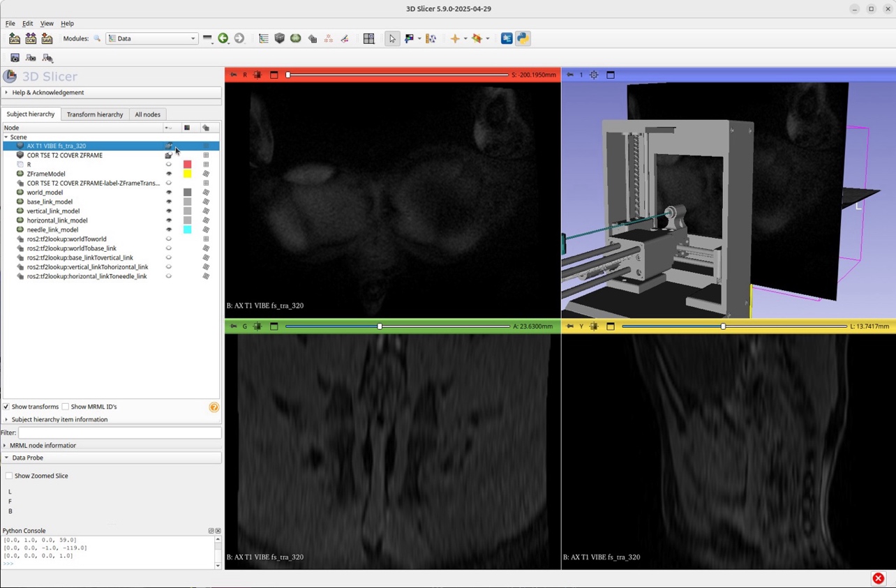
Task: Open the Window/Level tool dropdown arrow
Action: click(x=419, y=38)
